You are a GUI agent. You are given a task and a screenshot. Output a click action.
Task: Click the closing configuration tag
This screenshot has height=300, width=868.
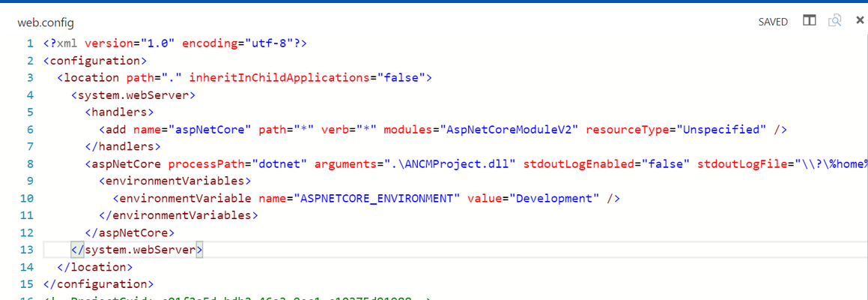point(99,284)
